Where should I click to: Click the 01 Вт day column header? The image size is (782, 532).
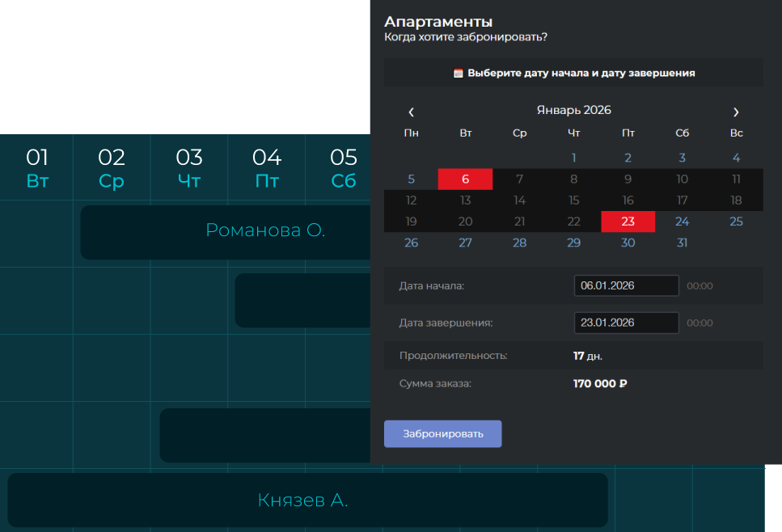(37, 167)
